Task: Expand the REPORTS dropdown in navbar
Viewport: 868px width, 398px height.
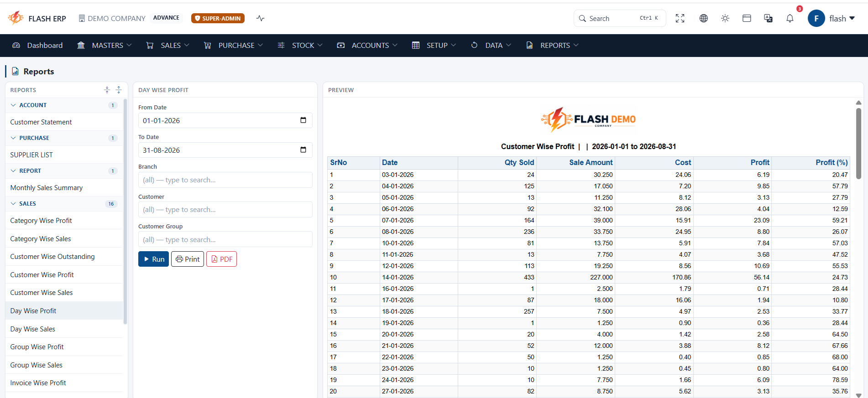Action: (552, 45)
